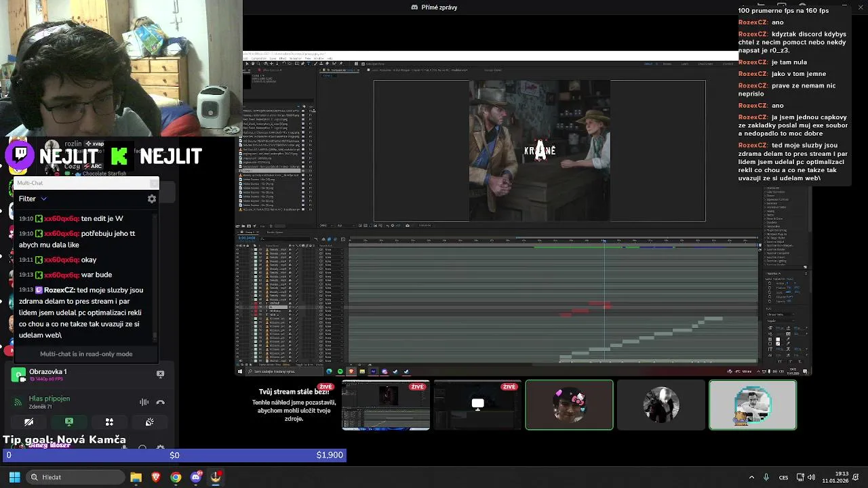868x488 pixels.
Task: Click the Obrazovka 1 stream label
Action: (x=47, y=371)
